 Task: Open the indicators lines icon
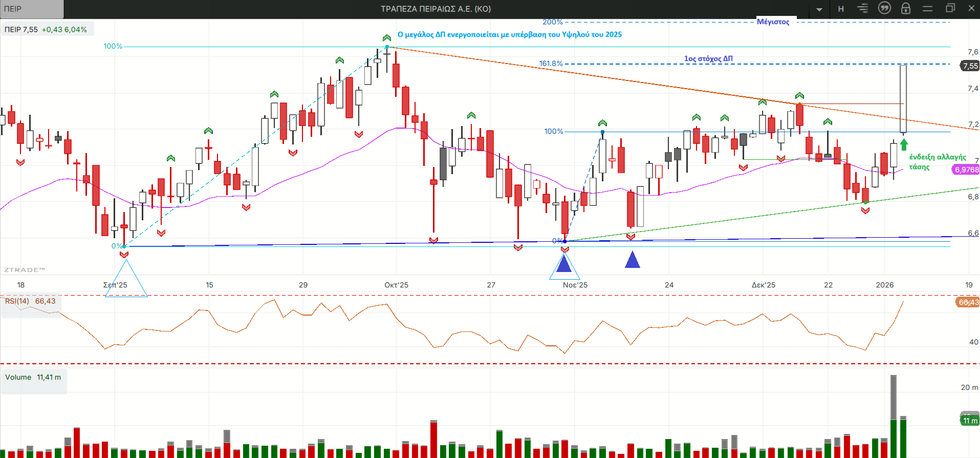[863, 9]
